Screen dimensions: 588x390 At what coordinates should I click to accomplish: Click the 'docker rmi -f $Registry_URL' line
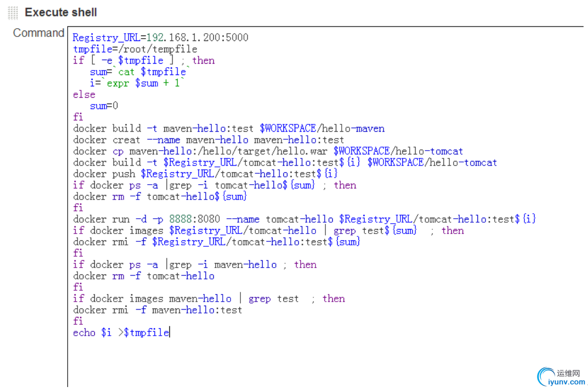click(216, 242)
